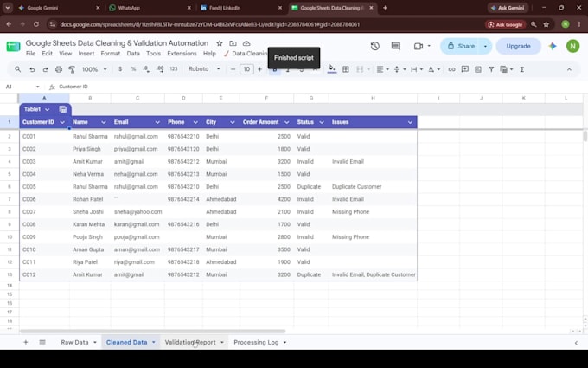588x368 pixels.
Task: Open Email column filter dropdown
Action: pos(157,122)
